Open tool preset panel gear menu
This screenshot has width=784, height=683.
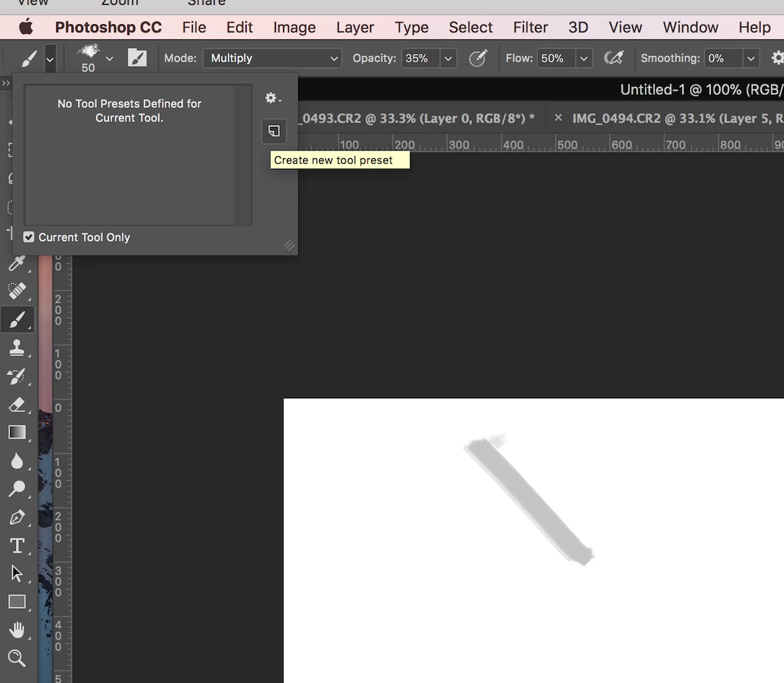click(x=273, y=98)
